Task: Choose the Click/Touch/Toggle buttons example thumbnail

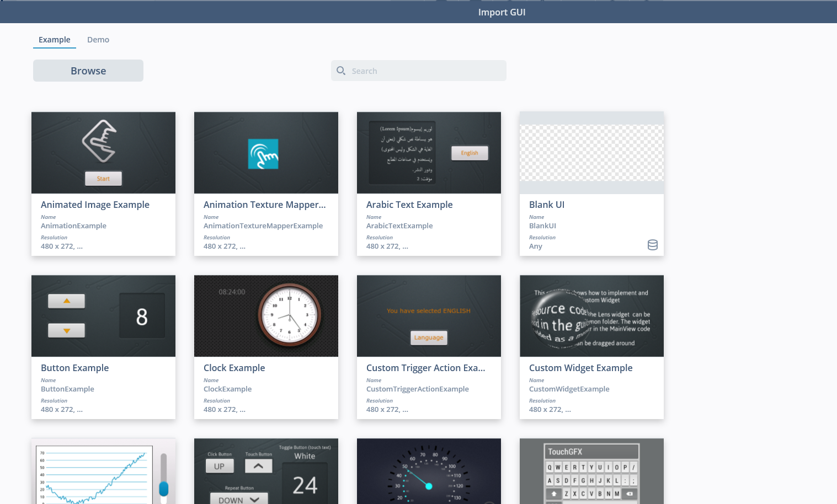Action: pyautogui.click(x=266, y=471)
